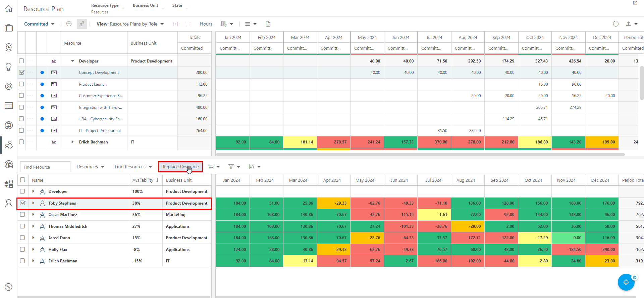This screenshot has height=300, width=644.
Task: Open the State filter
Action: pos(180,6)
